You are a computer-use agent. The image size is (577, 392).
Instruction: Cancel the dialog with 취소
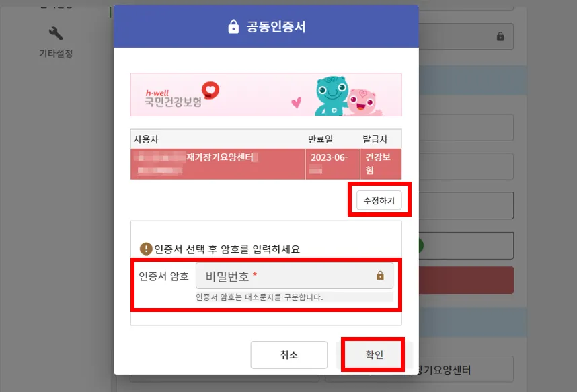pyautogui.click(x=289, y=355)
